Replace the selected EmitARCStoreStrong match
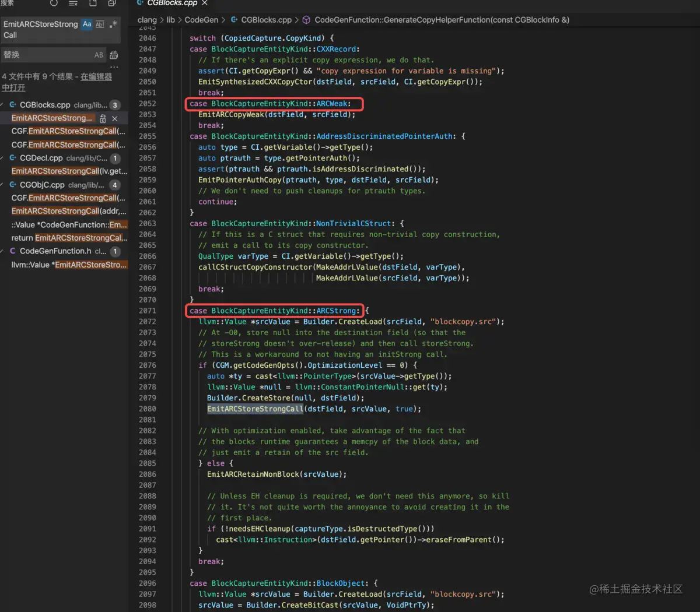Screen dimensions: 700x612 click(x=103, y=118)
